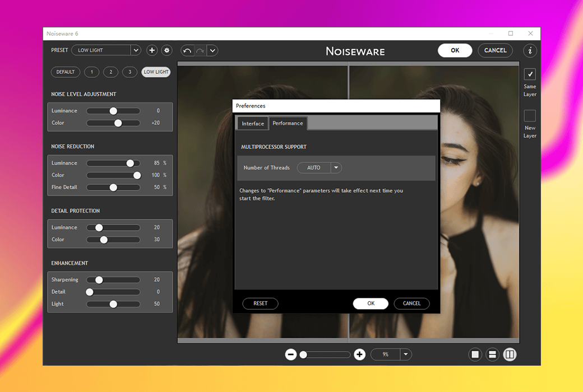Click CANCEL in Preferences dialog

click(411, 303)
